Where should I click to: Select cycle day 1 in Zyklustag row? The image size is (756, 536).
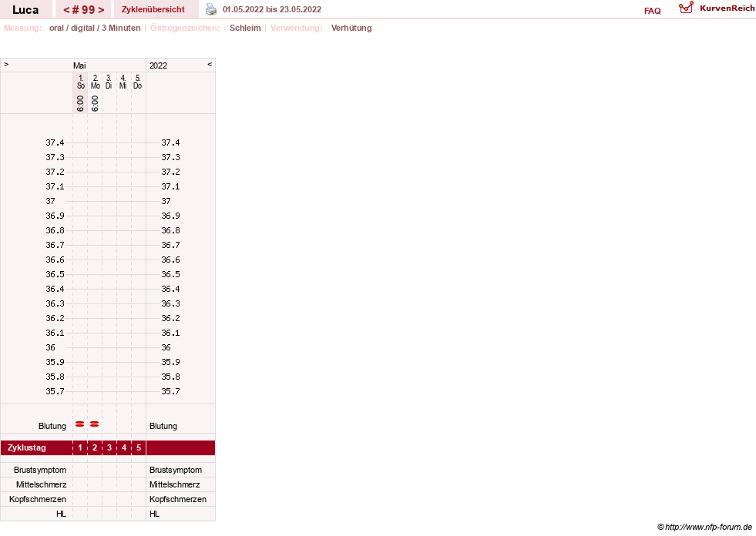tap(80, 447)
